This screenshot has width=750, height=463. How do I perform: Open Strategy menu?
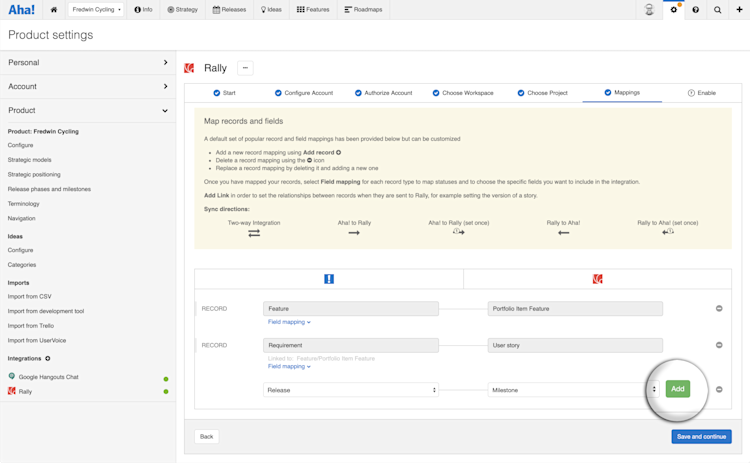pyautogui.click(x=183, y=10)
